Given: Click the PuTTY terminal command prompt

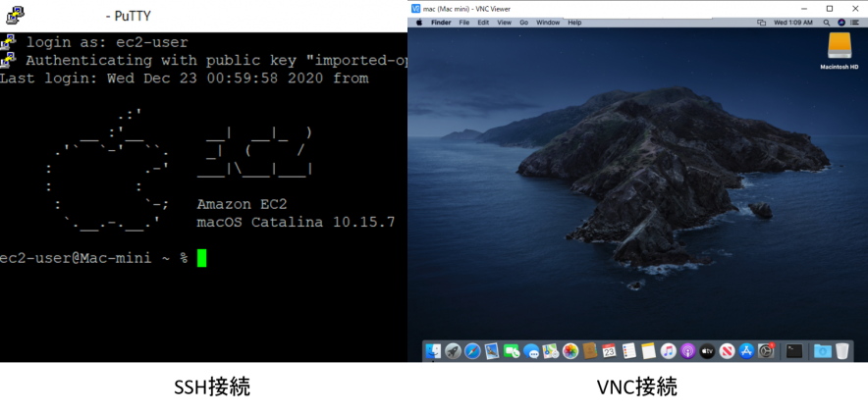Looking at the screenshot, I should (201, 258).
